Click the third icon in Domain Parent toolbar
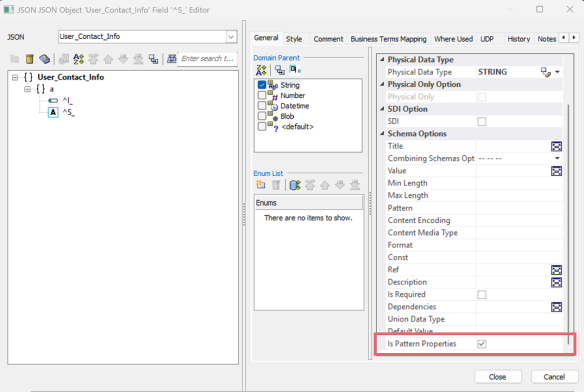 coord(295,70)
